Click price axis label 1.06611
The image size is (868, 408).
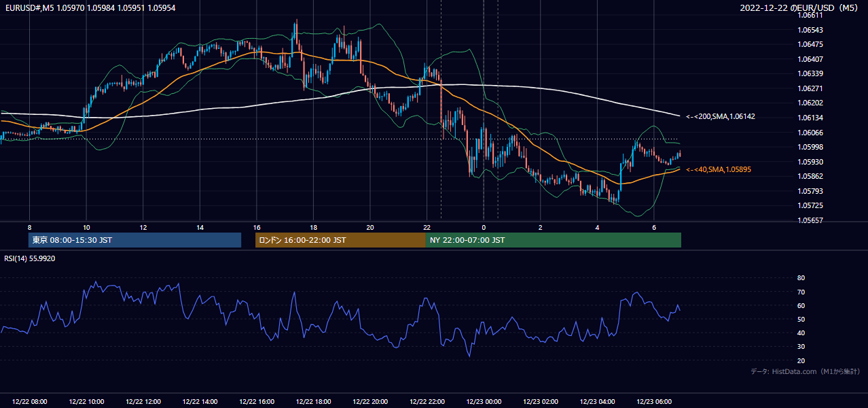click(x=811, y=15)
